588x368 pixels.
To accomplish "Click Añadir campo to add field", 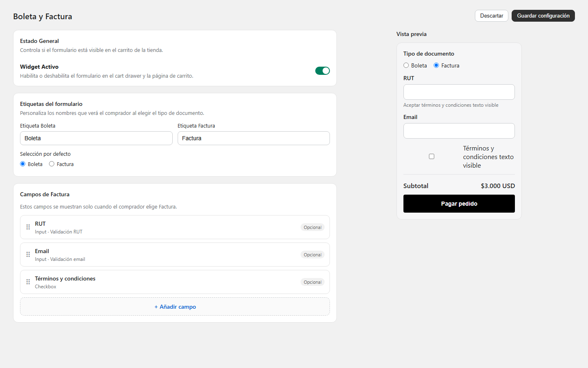I will pyautogui.click(x=175, y=307).
